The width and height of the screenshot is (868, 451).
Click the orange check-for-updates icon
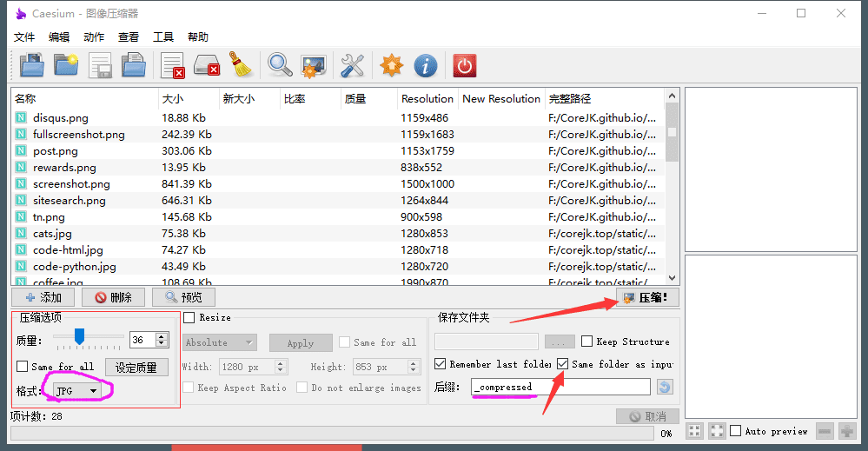point(391,65)
